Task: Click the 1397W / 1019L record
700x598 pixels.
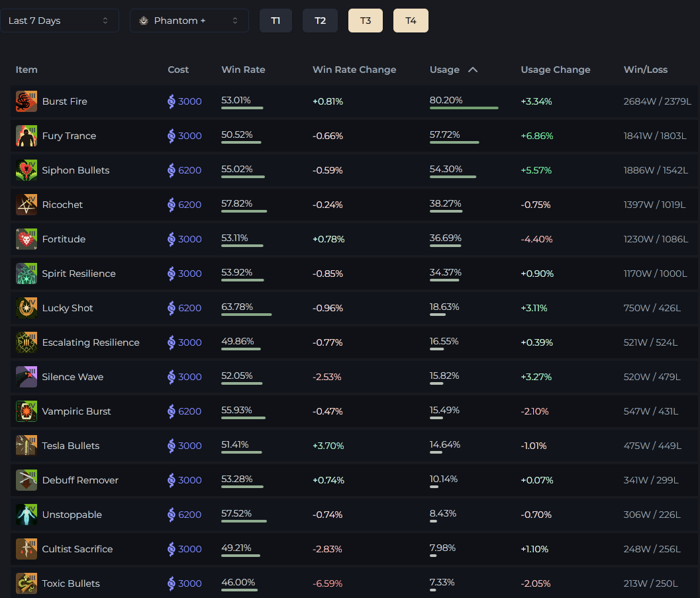Action: tap(654, 205)
